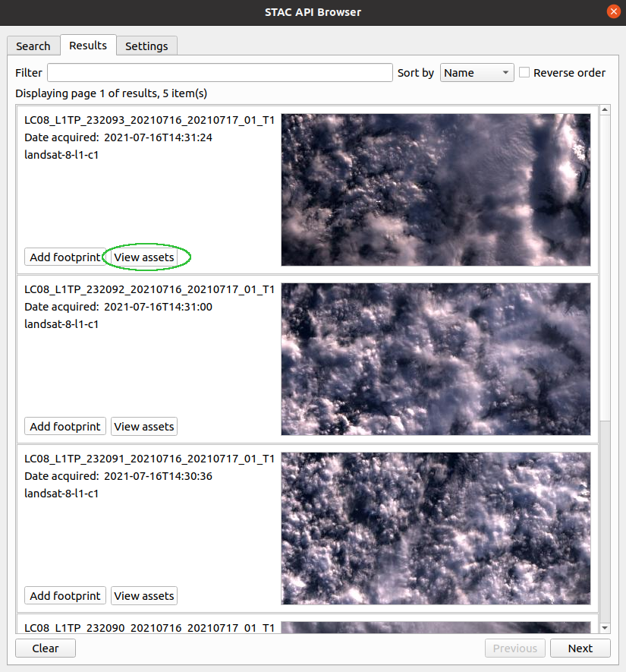Click the scrollbar up arrow
Viewport: 626px width, 672px height.
click(x=605, y=110)
